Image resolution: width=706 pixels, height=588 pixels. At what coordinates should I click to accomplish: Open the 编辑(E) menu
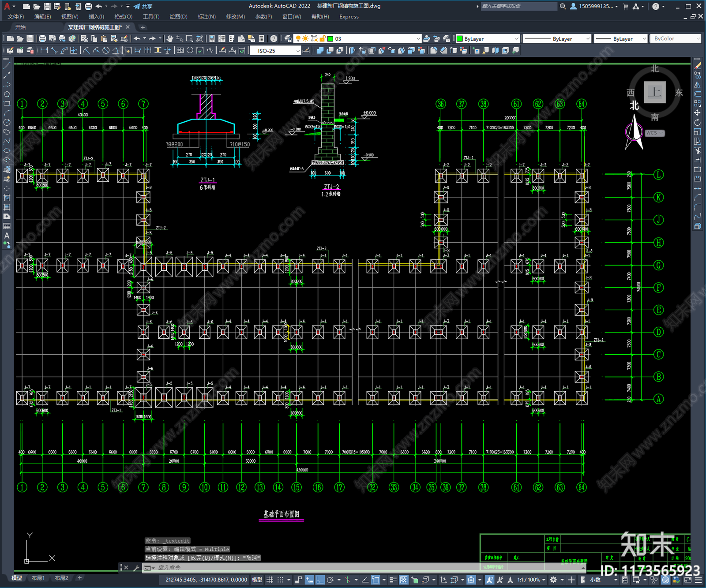[x=42, y=17]
